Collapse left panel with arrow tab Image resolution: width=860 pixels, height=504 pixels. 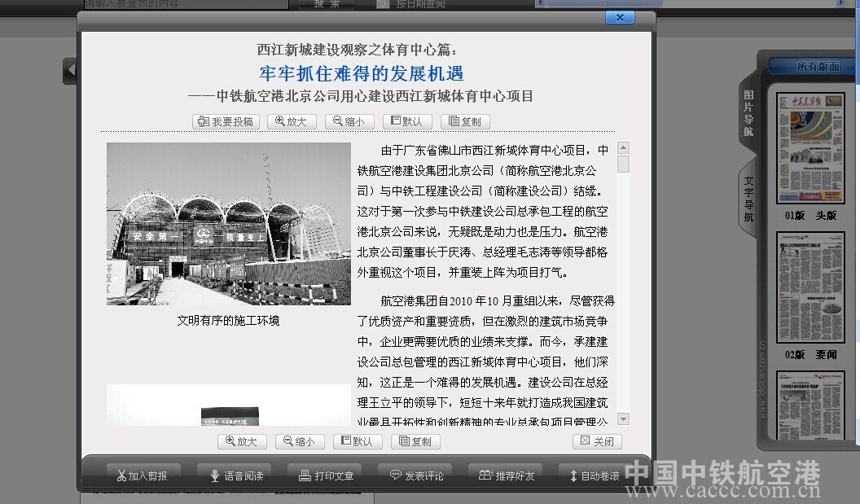coord(70,71)
